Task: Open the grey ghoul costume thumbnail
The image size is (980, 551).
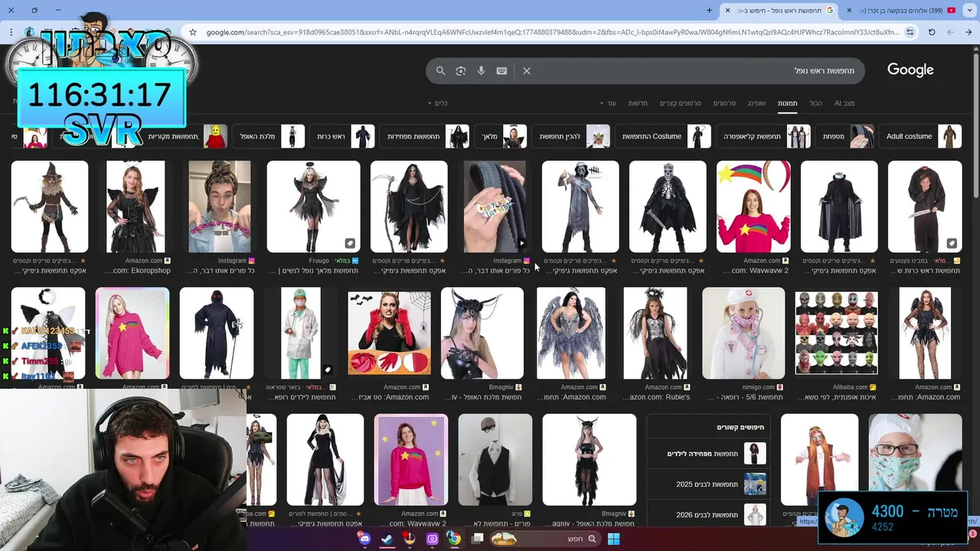Action: point(580,207)
